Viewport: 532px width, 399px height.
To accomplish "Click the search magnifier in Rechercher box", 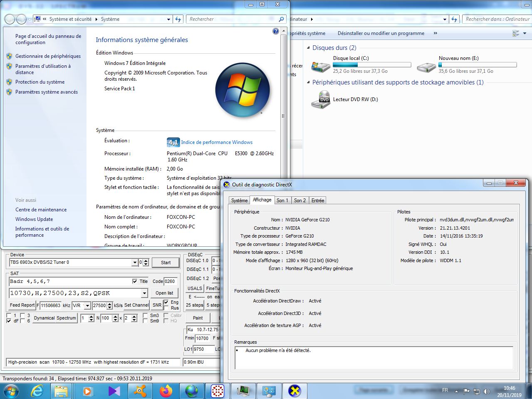I will point(281,19).
